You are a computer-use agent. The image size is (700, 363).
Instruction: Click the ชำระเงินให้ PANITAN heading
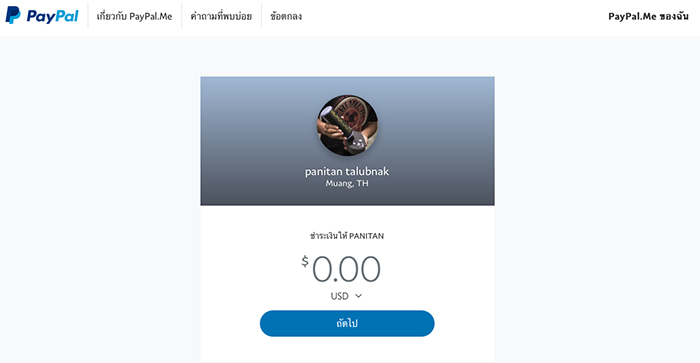(x=347, y=236)
